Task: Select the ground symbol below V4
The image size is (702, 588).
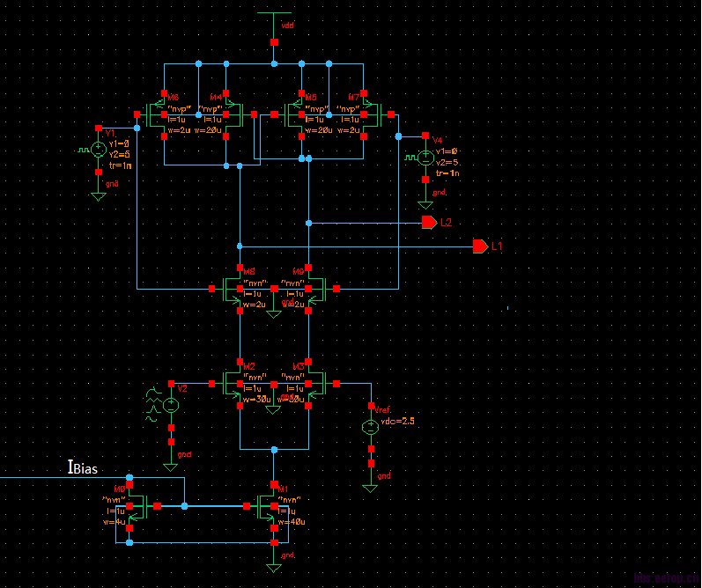Action: pyautogui.click(x=425, y=204)
